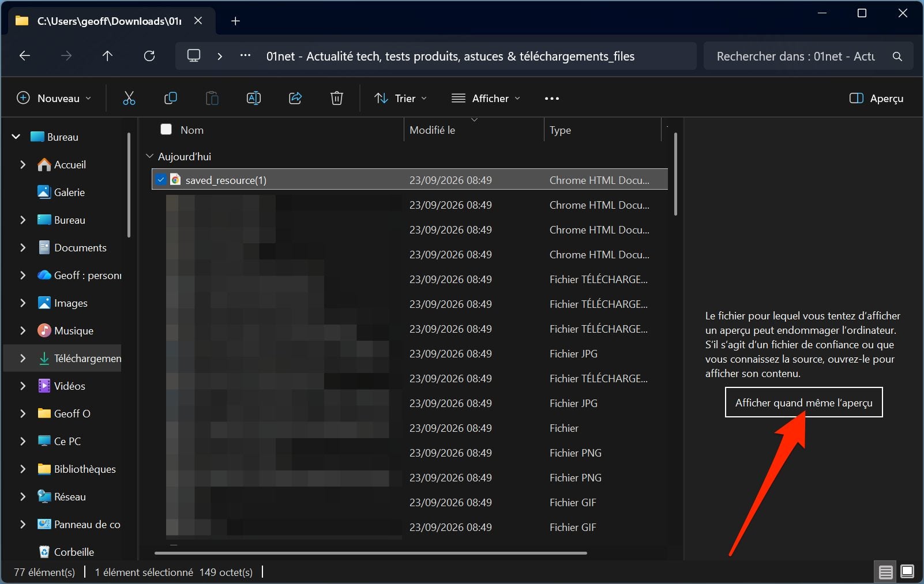Go up one folder level

(x=107, y=56)
